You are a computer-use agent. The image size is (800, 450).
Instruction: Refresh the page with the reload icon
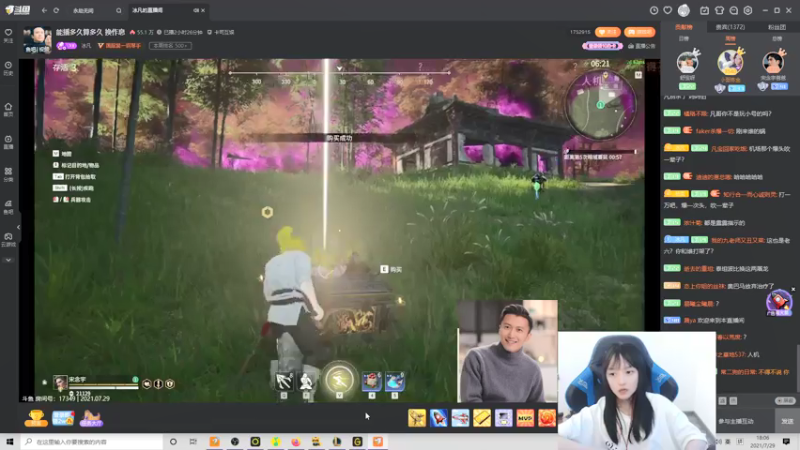coord(56,10)
